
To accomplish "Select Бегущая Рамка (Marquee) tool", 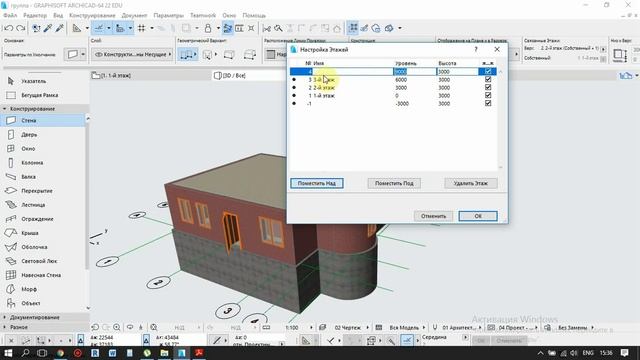I will (x=43, y=95).
